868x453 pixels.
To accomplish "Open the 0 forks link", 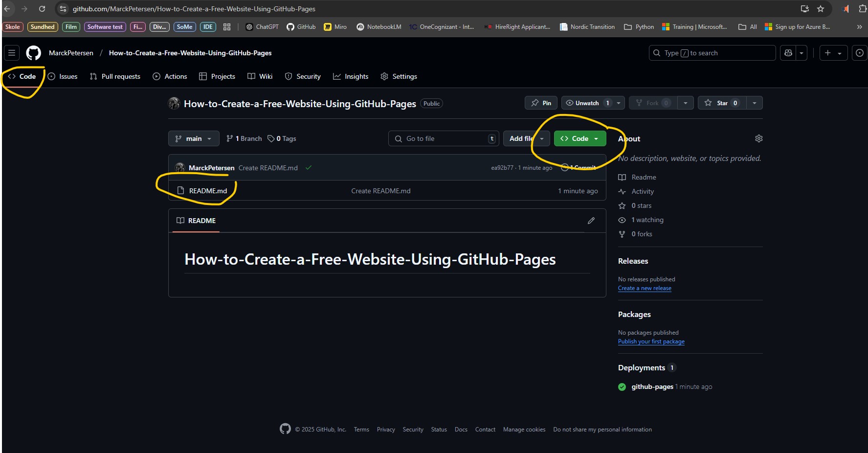I will [x=635, y=234].
